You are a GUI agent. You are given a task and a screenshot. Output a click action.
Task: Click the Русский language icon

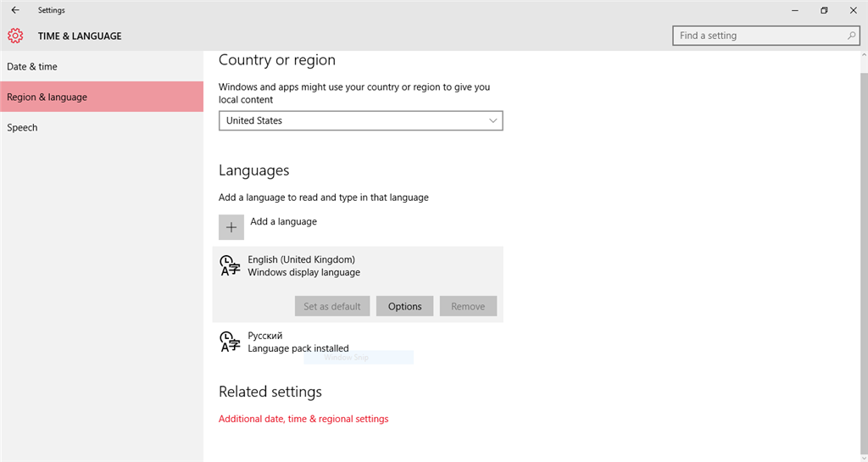point(231,342)
